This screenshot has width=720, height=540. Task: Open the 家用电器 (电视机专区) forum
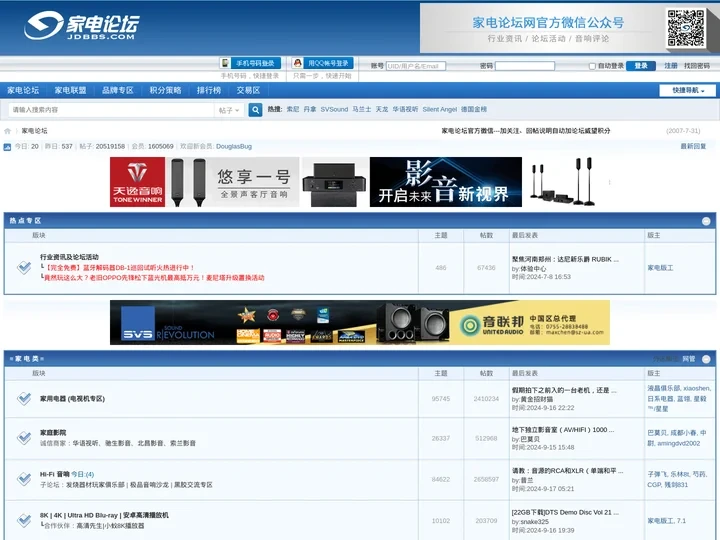point(72,399)
